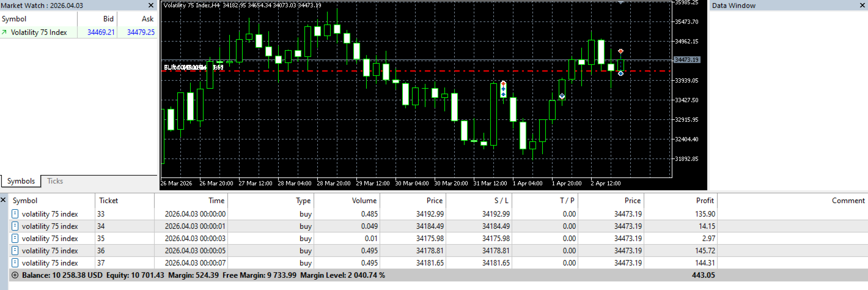
Task: Click the green arrow beside Volatility 75 Index
Action: click(x=5, y=32)
